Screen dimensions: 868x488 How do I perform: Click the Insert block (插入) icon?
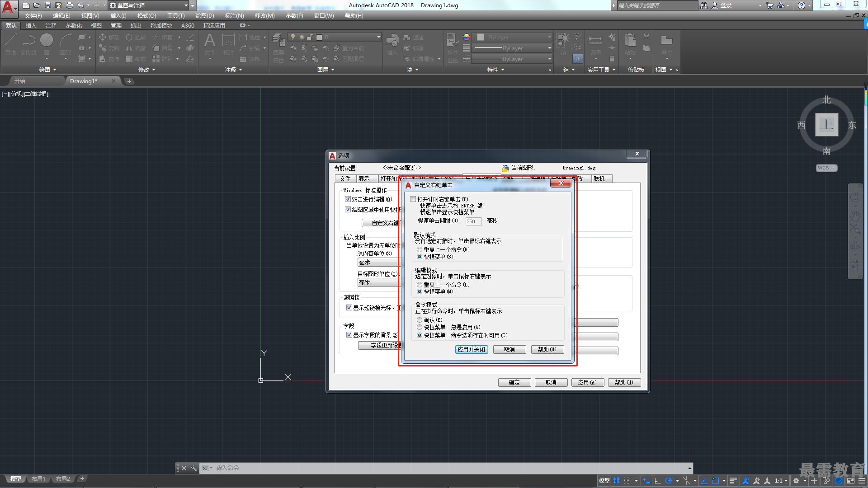[x=392, y=45]
